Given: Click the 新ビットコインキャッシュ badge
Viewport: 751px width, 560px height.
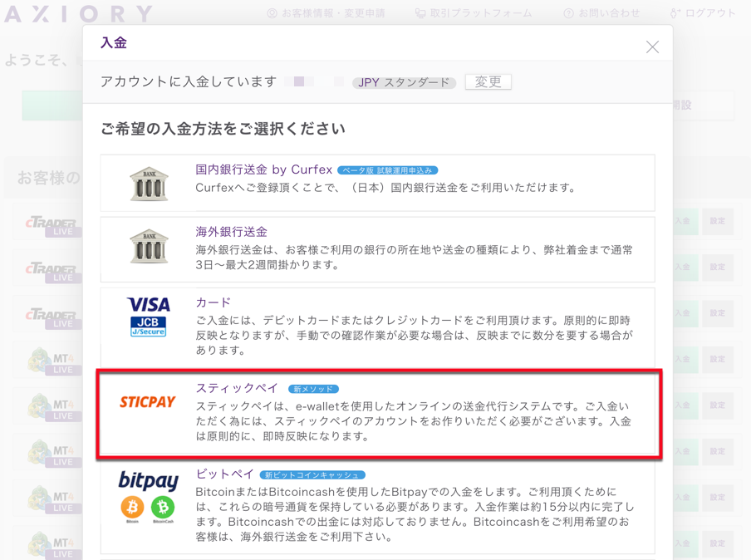Looking at the screenshot, I should coord(312,474).
